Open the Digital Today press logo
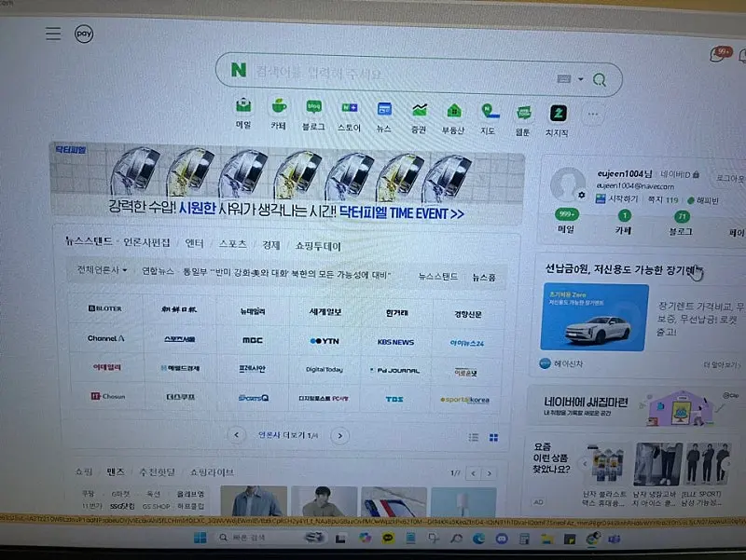Screen dimensions: 746x560 click(x=325, y=369)
